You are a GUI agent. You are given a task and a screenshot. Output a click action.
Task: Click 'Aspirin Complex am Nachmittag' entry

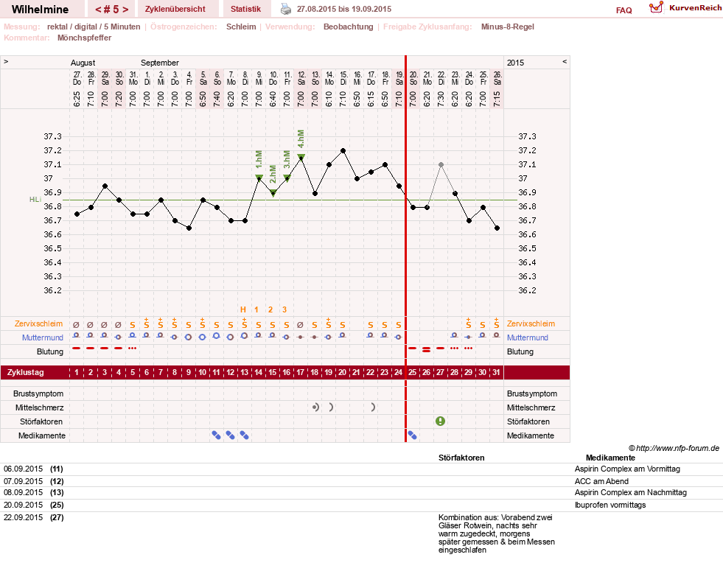tap(630, 492)
